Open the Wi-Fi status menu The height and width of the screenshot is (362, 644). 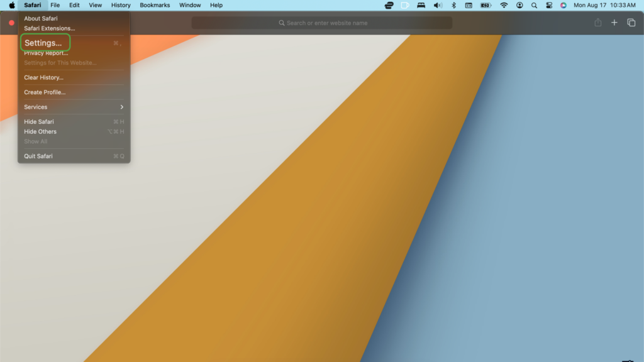point(504,5)
